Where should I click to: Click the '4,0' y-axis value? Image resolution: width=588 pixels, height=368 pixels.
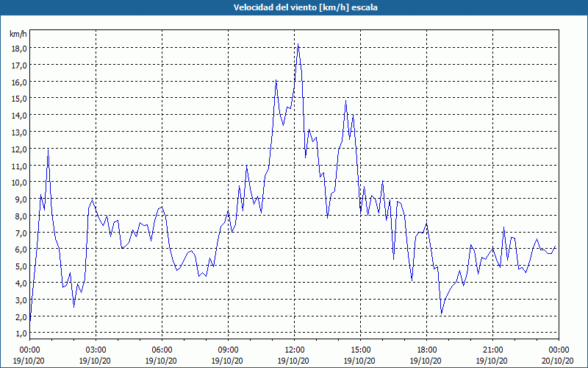[21, 283]
